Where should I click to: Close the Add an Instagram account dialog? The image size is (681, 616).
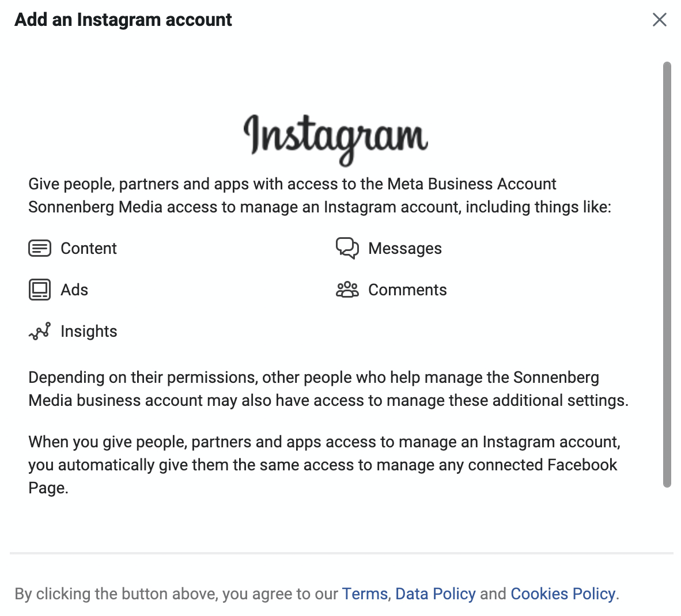[x=659, y=20]
